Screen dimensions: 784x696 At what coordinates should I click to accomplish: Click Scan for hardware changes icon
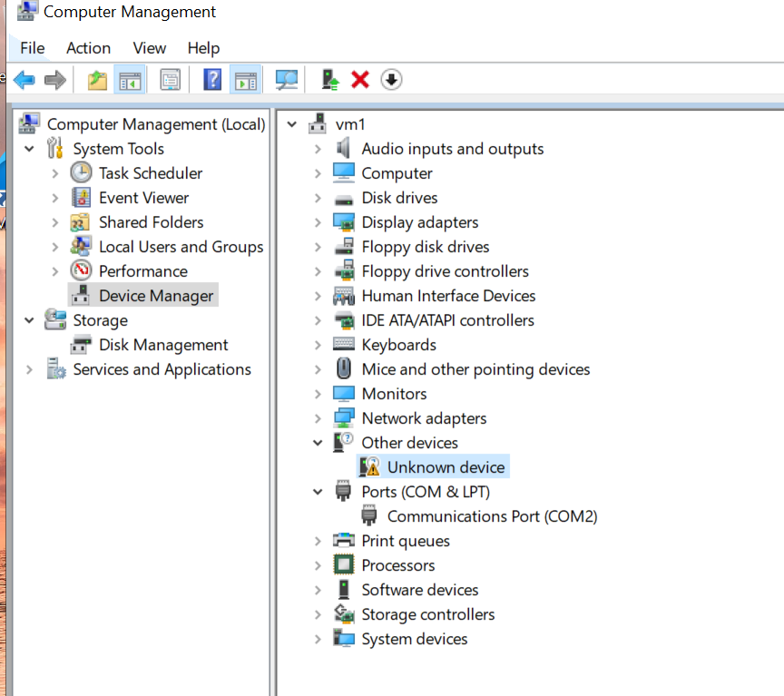[287, 80]
